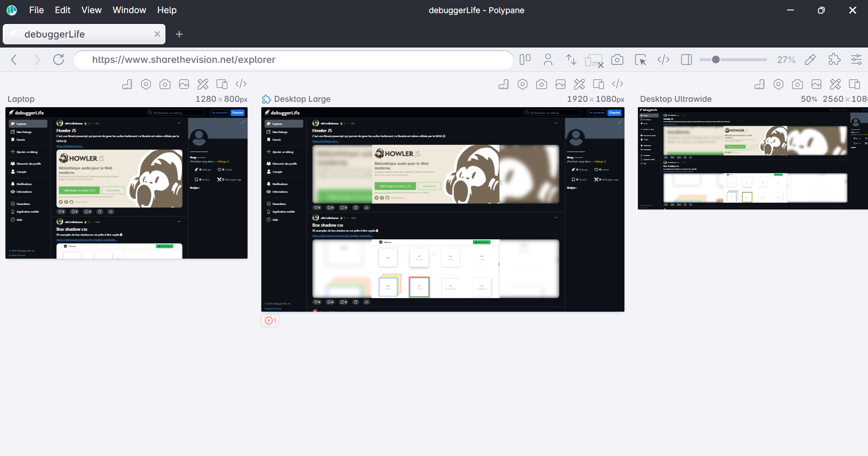Open Mes Debugs in Laptop pane sidebar
Image resolution: width=868 pixels, height=456 pixels.
[x=24, y=132]
